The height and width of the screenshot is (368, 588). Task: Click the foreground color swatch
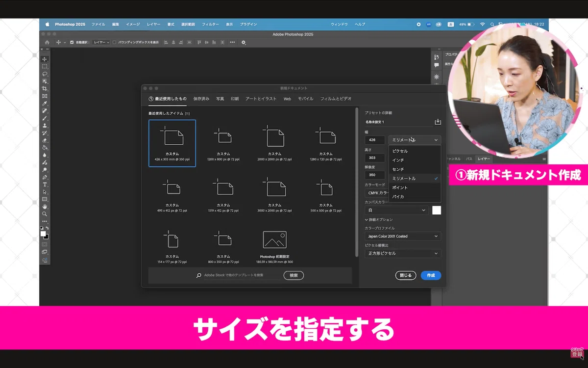(x=43, y=234)
